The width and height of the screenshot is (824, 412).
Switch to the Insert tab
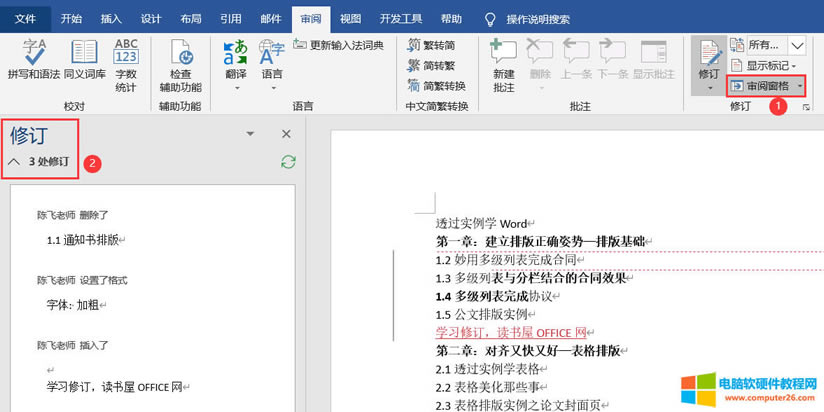(x=111, y=18)
